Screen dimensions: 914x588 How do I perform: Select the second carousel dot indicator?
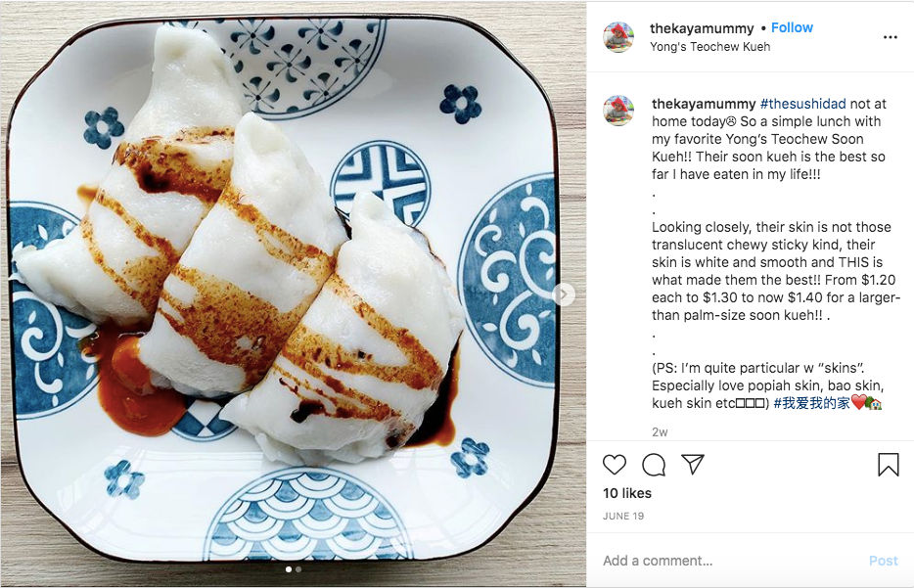(x=298, y=569)
